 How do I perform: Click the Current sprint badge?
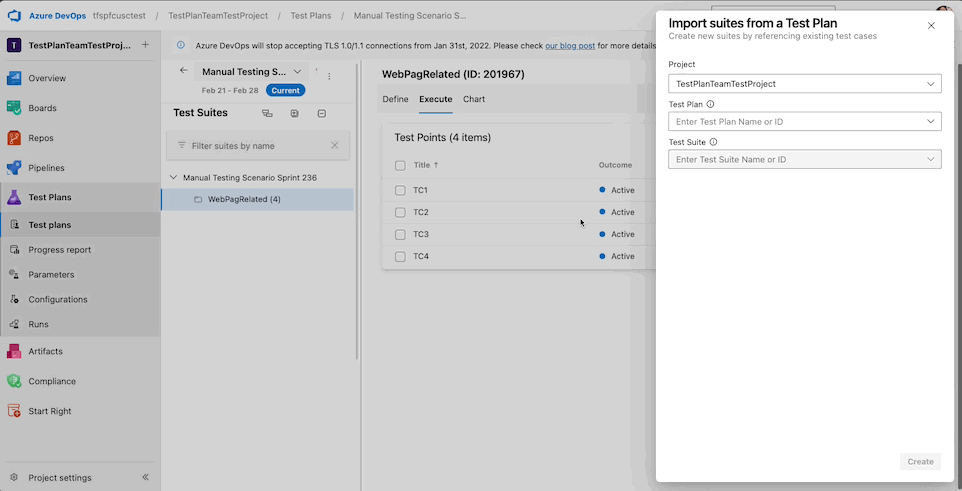285,90
